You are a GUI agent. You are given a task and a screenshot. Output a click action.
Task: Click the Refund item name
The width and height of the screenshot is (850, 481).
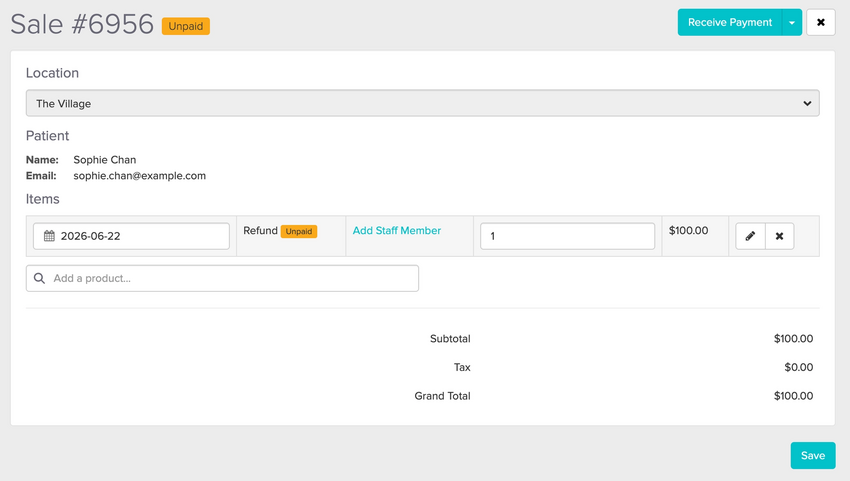[260, 230]
